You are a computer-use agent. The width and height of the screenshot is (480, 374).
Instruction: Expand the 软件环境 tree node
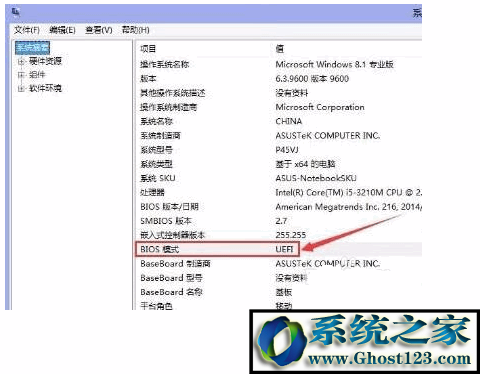click(21, 89)
